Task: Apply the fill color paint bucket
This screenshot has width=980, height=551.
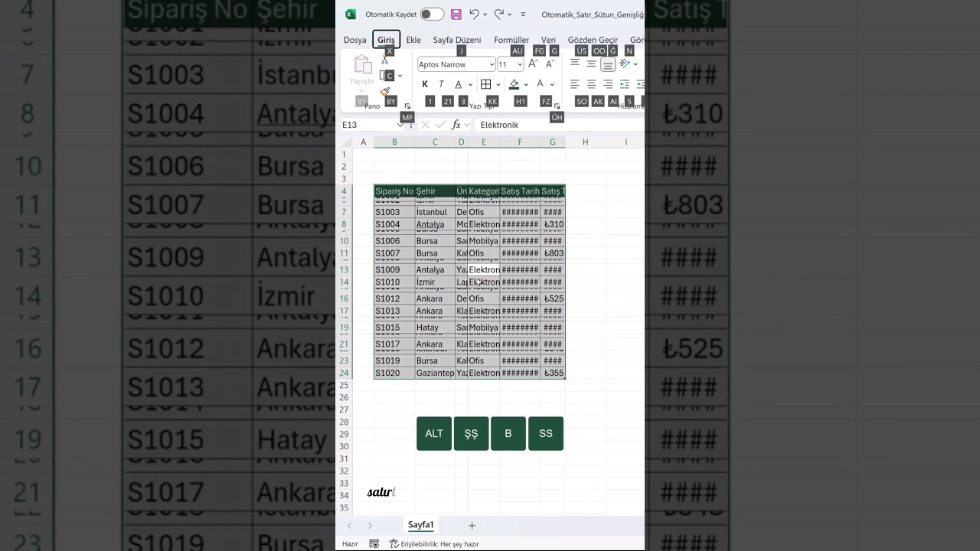Action: (514, 84)
